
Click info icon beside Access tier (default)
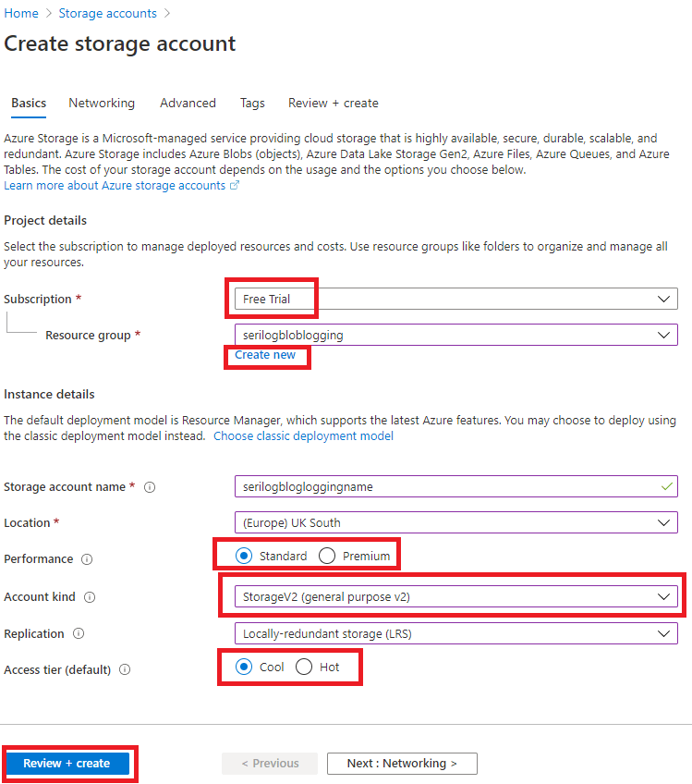pyautogui.click(x=125, y=669)
